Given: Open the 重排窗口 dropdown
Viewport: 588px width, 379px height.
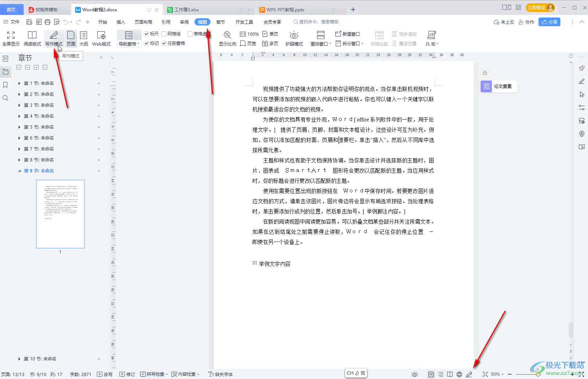Looking at the screenshot, I should click(320, 44).
